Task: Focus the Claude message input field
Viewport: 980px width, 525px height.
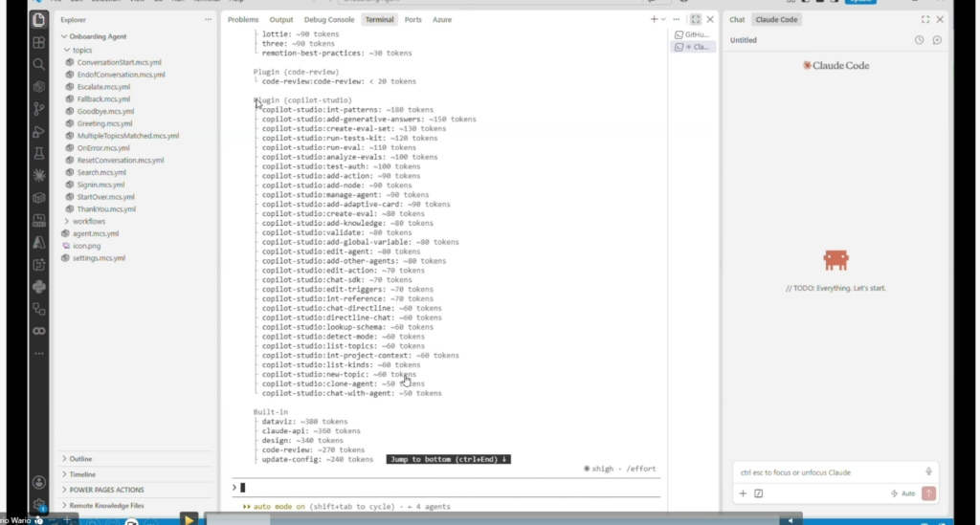Action: coord(828,472)
